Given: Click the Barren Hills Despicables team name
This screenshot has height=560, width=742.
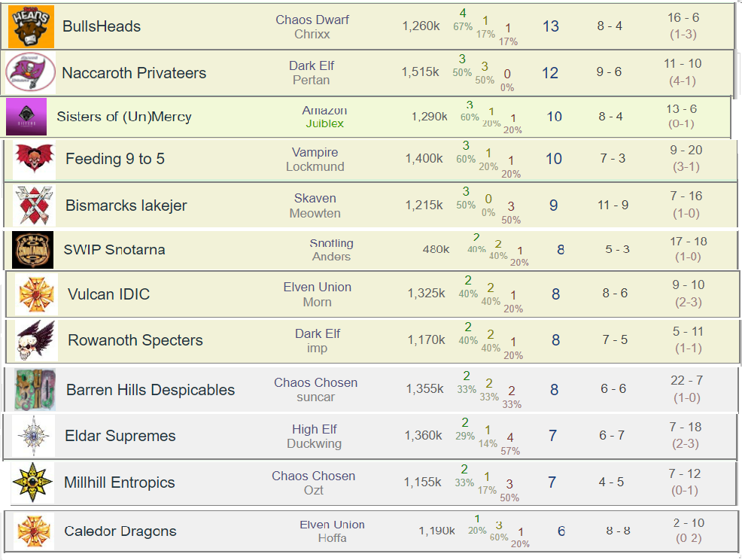Looking at the screenshot, I should click(x=151, y=390).
